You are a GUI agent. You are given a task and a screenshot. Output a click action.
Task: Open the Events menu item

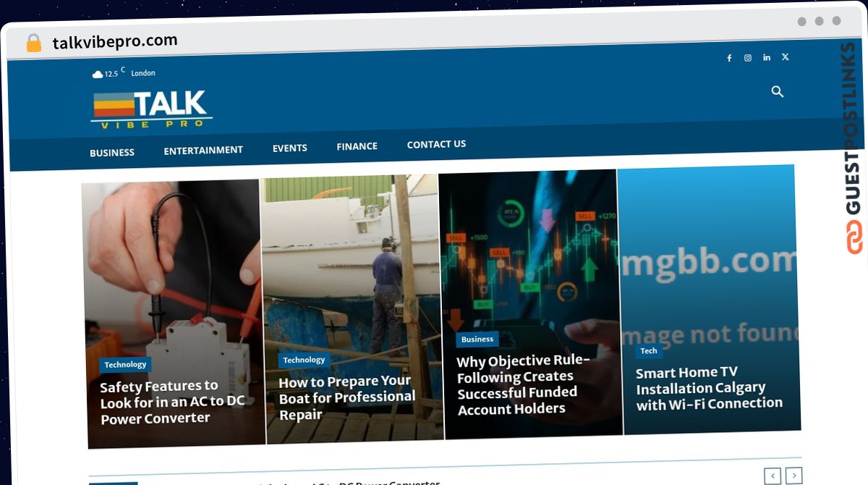click(x=290, y=148)
